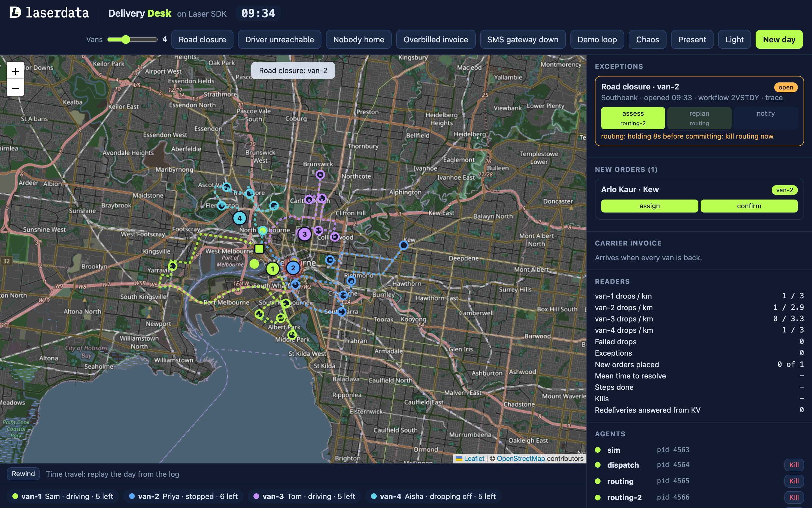Kill the routing agent
This screenshot has height=508, width=812.
point(794,481)
